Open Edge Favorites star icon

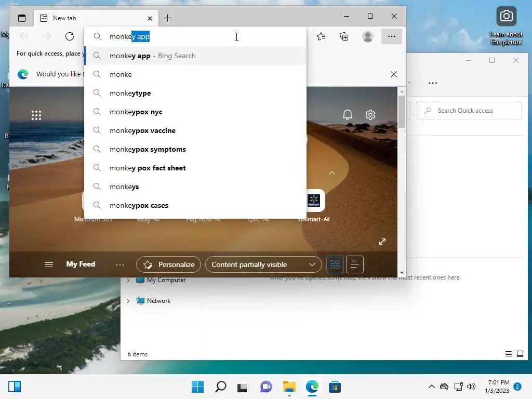click(321, 36)
